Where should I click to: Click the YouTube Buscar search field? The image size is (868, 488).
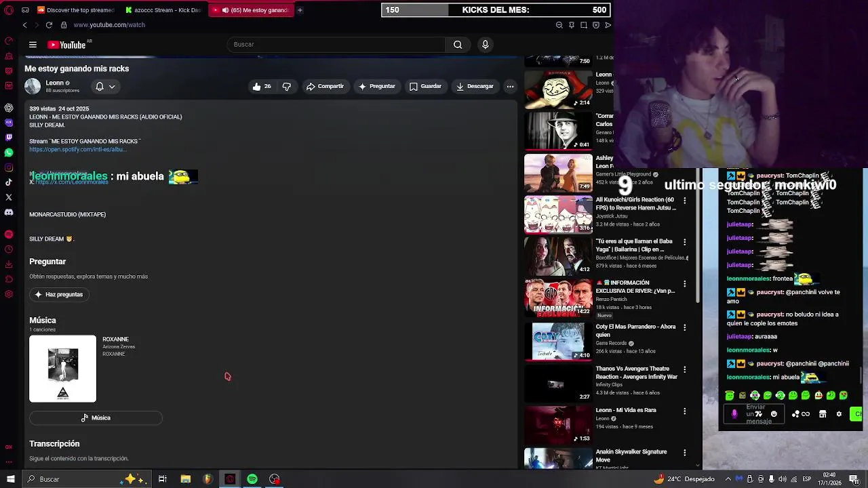[336, 45]
